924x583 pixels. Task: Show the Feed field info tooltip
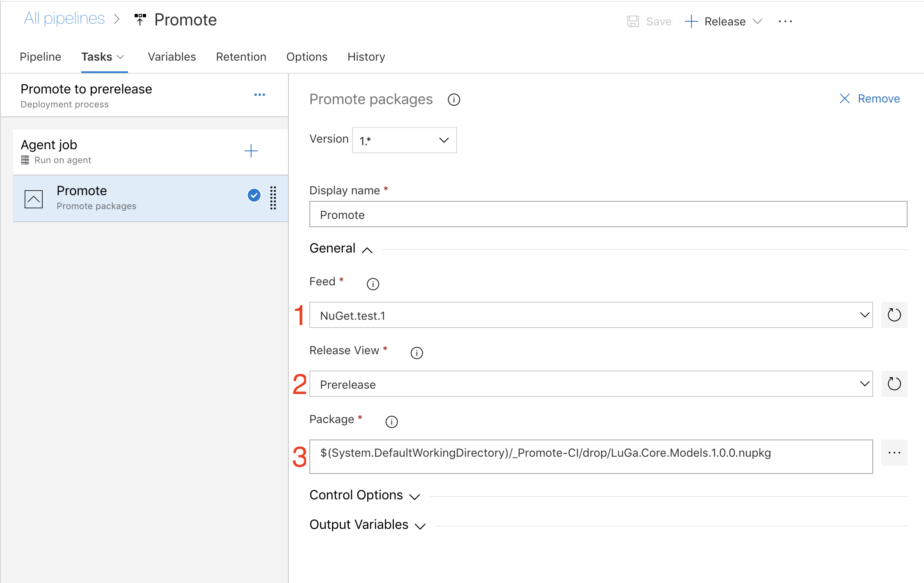point(373,284)
